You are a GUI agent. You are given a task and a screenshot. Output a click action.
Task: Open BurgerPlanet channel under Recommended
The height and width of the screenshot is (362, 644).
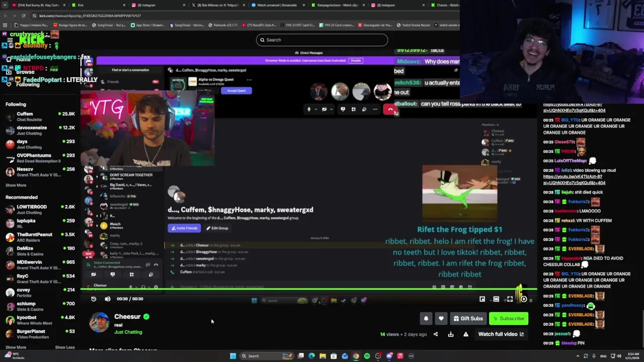pos(40,334)
